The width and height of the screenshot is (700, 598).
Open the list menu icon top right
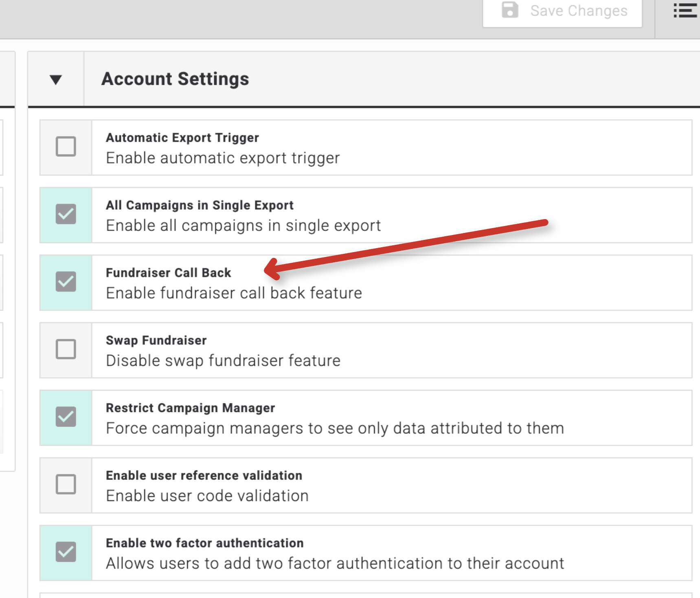[x=686, y=11]
